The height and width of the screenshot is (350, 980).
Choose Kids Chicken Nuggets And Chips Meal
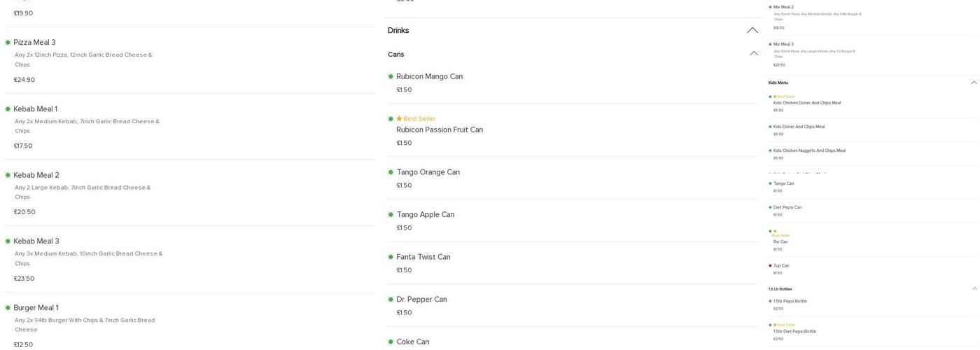pos(808,150)
